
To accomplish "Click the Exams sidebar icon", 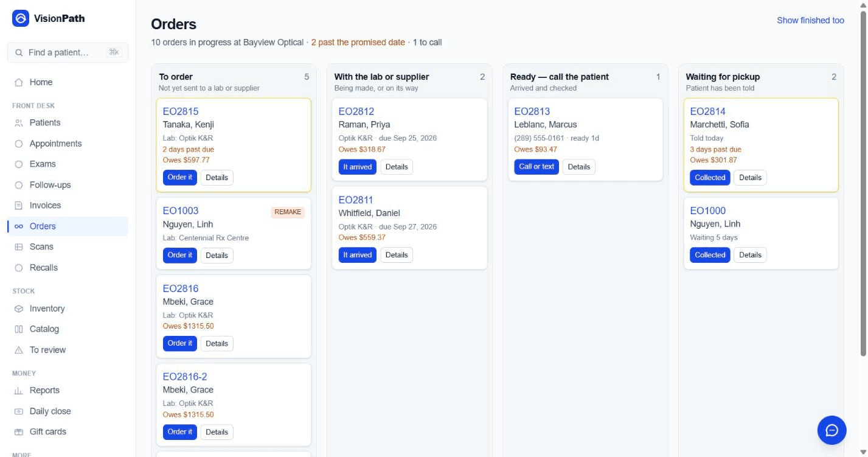I will [19, 164].
